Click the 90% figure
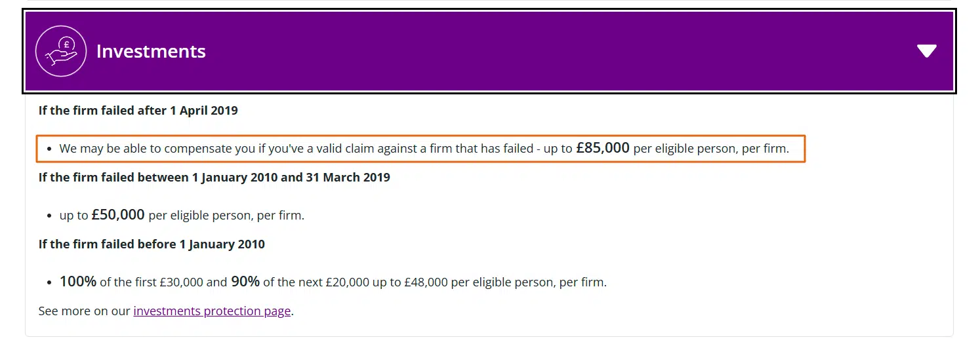The image size is (980, 346). [245, 282]
